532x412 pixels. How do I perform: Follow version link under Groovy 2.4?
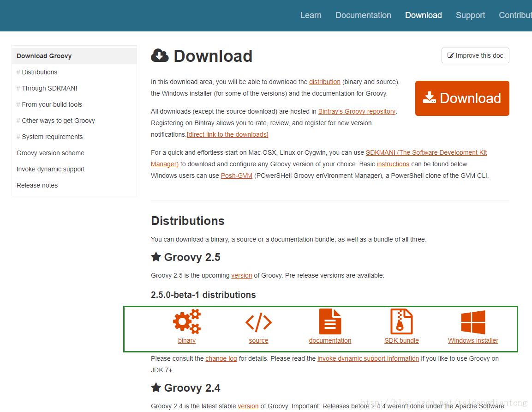pyautogui.click(x=248, y=406)
